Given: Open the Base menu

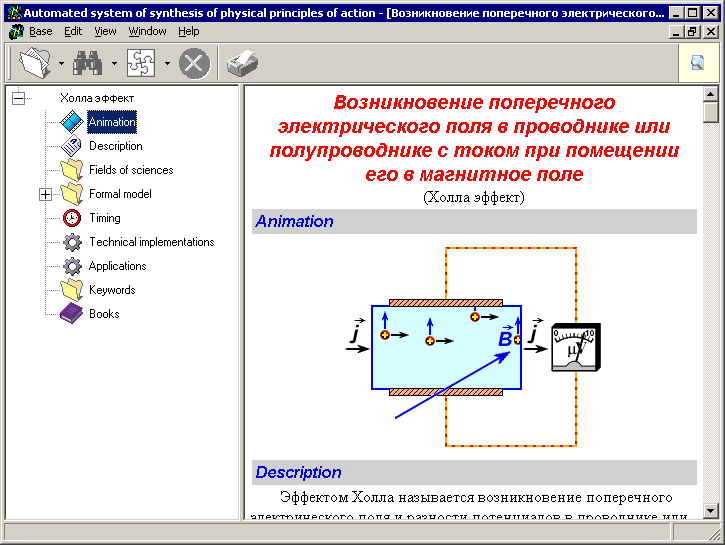Looking at the screenshot, I should tap(40, 32).
